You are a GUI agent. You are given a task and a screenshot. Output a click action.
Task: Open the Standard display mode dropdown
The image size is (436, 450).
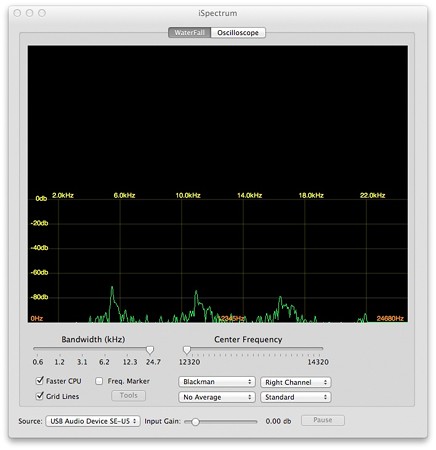coord(296,397)
